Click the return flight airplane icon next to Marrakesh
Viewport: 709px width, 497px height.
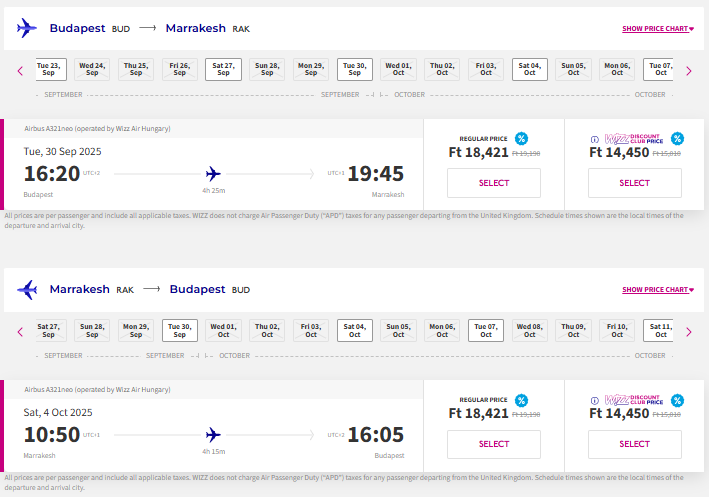[x=27, y=289]
